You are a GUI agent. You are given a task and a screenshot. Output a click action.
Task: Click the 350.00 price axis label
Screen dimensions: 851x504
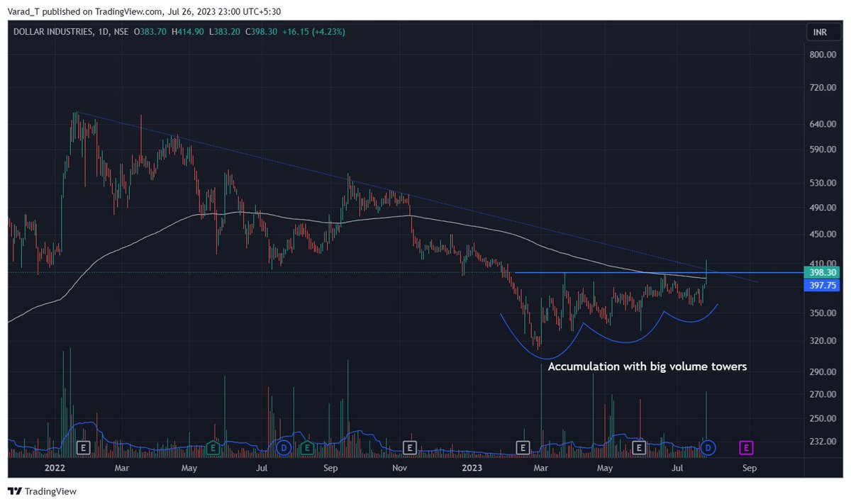click(823, 313)
